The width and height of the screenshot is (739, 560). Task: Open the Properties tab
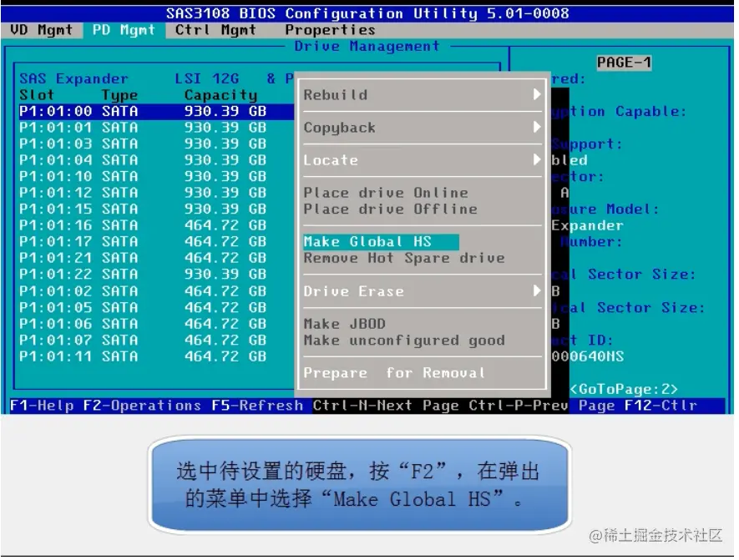(330, 30)
